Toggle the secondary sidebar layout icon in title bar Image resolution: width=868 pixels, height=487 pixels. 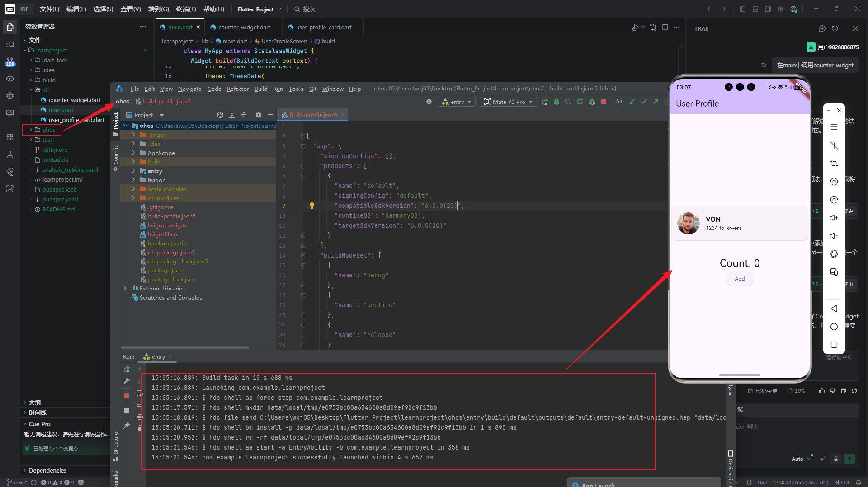click(x=768, y=9)
